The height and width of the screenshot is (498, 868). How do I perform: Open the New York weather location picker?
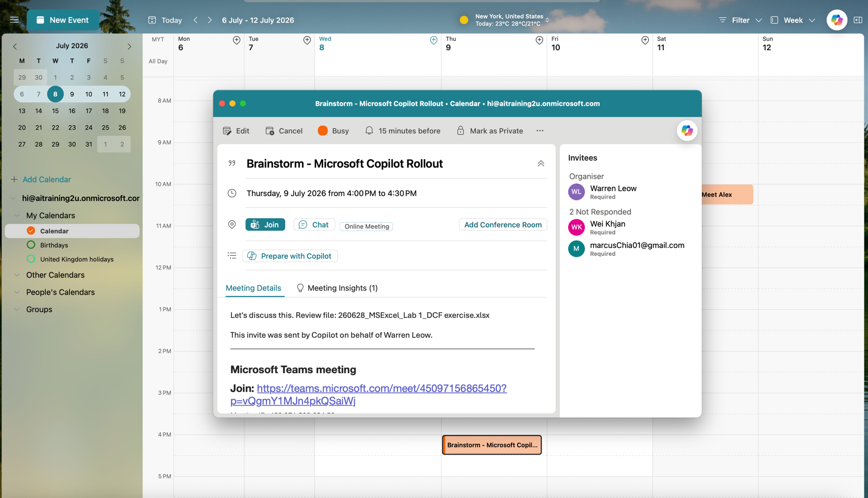505,20
